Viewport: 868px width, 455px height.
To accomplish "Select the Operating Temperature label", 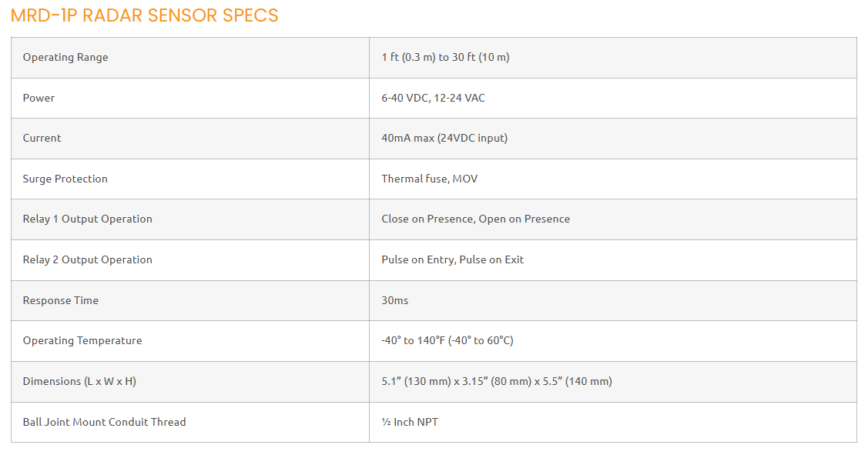I will (82, 341).
